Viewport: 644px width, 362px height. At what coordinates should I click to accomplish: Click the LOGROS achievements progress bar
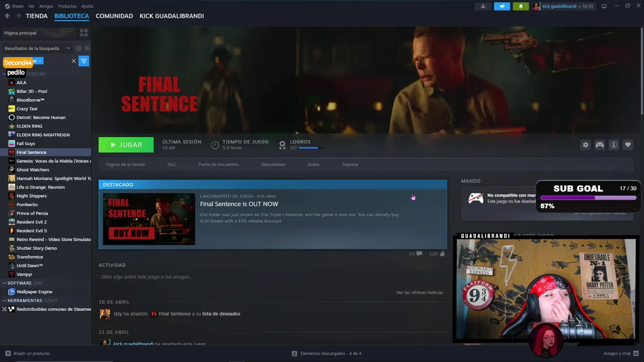(x=312, y=148)
